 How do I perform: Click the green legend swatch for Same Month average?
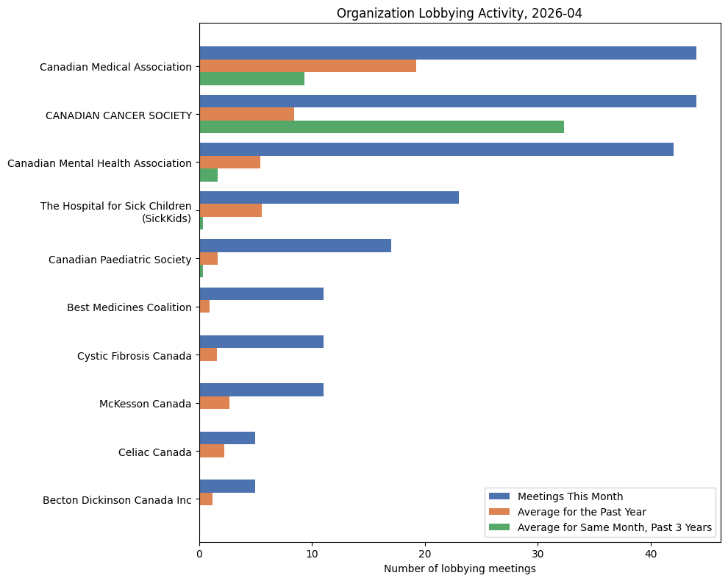(499, 527)
